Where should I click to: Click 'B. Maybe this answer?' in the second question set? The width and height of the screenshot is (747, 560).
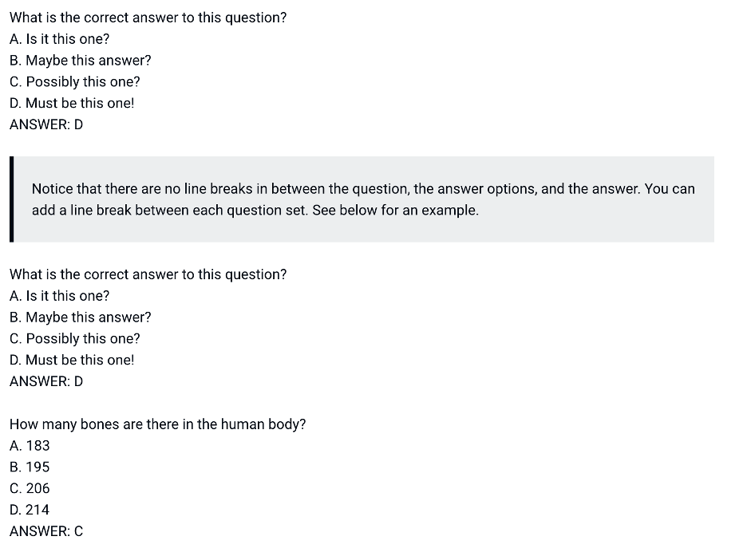tap(81, 317)
